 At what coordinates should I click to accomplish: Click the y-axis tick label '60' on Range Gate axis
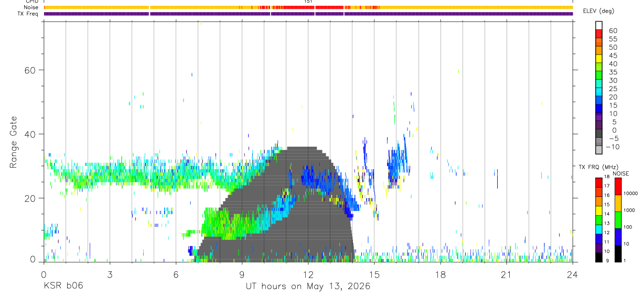29,70
